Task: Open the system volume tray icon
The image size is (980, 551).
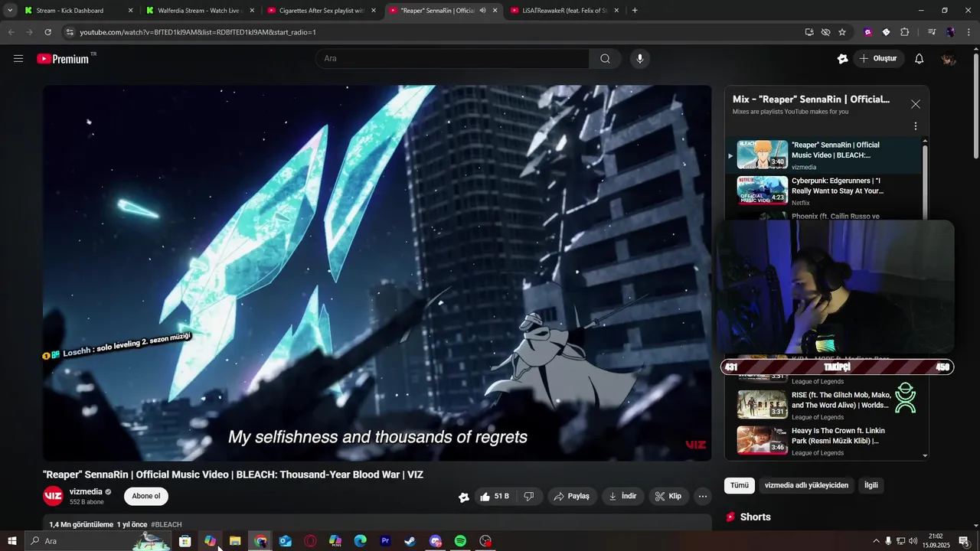Action: tap(913, 541)
